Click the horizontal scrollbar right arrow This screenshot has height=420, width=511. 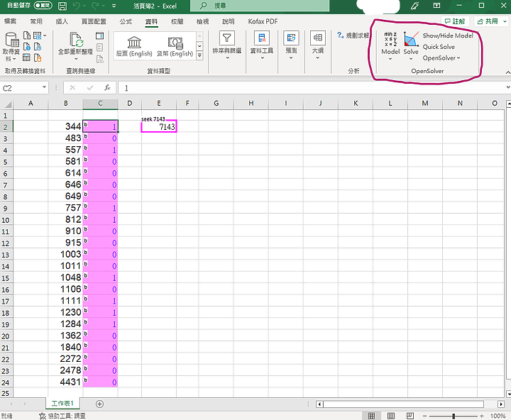pyautogui.click(x=501, y=404)
